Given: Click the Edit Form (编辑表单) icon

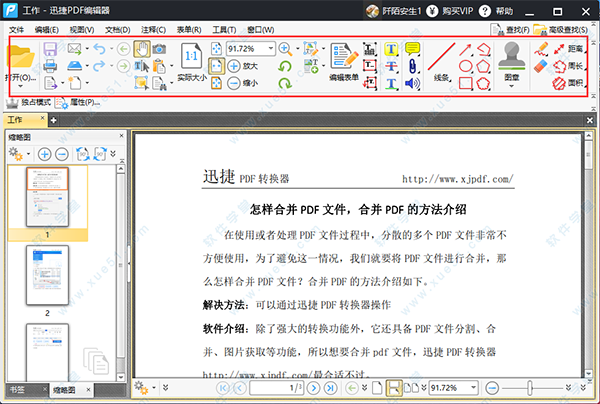Looking at the screenshot, I should 344,61.
